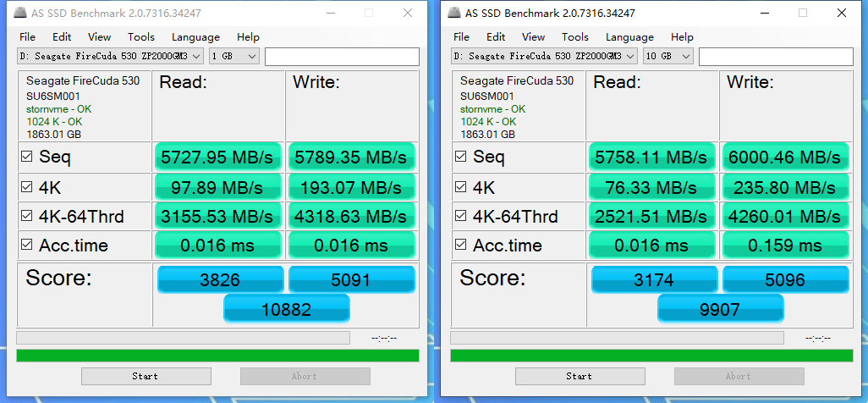
Task: Toggle 4K-64Thrd checkbox in left window
Action: point(26,216)
